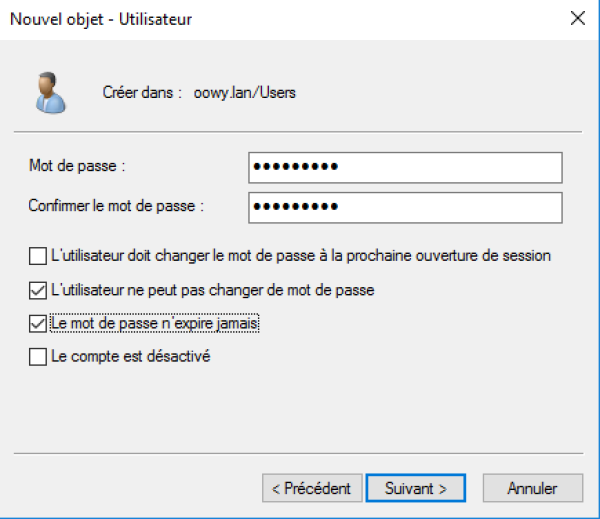600x519 pixels.
Task: Click the 'Créer dans :' label
Action: pos(141,93)
